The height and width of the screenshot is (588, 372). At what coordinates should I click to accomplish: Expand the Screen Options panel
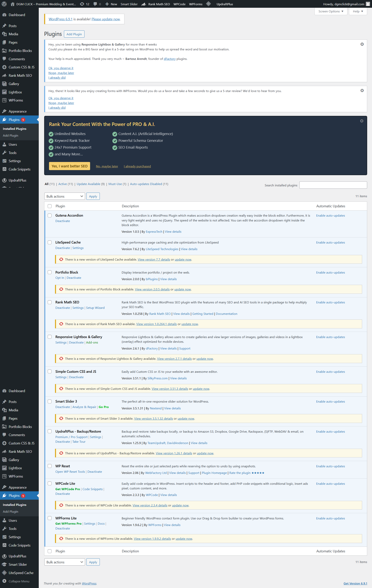coord(331,11)
